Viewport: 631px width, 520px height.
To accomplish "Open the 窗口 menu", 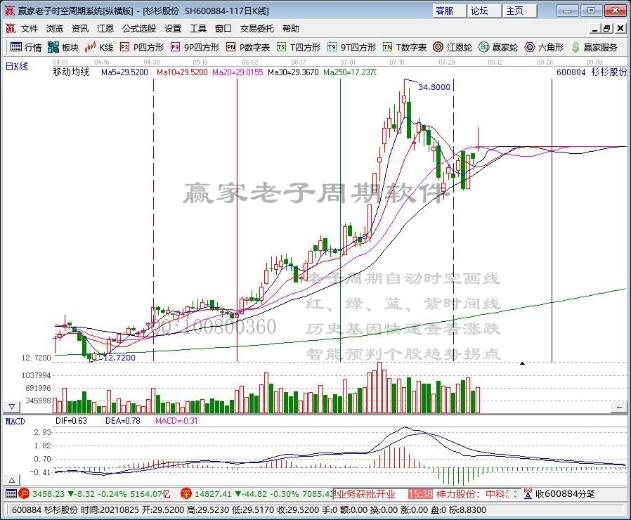I will [x=223, y=28].
